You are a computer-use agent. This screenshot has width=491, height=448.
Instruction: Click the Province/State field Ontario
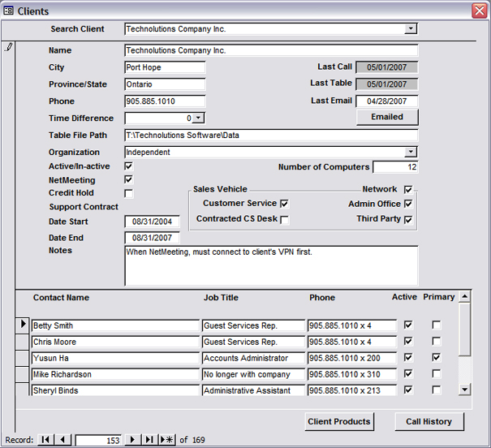tap(165, 84)
